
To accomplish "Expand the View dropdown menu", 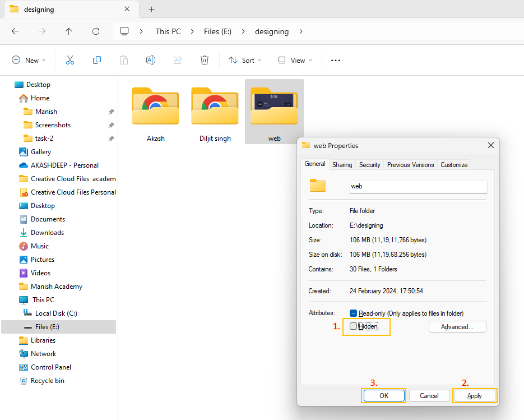I will (x=295, y=61).
